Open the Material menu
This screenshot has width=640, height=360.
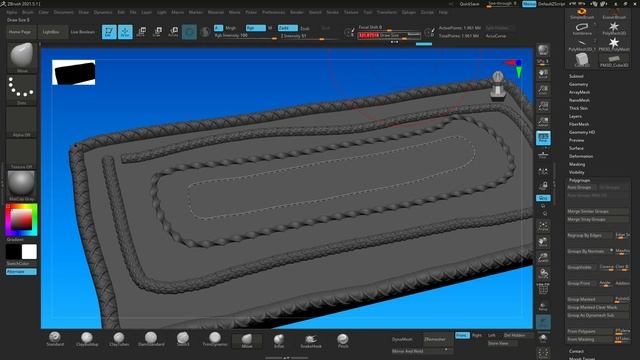point(216,12)
